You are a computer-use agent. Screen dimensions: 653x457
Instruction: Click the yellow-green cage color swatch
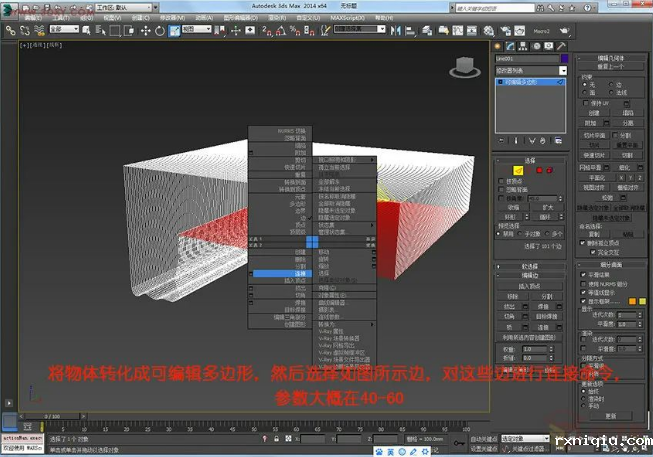pyautogui.click(x=642, y=301)
